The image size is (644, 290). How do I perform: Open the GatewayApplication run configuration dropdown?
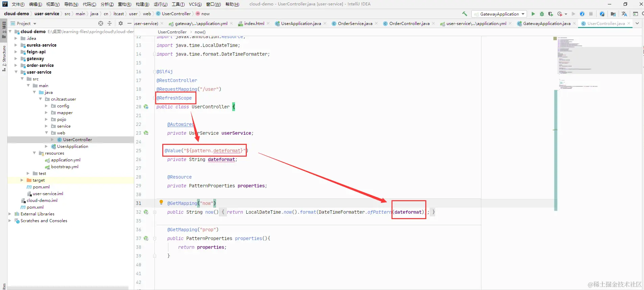[499, 14]
